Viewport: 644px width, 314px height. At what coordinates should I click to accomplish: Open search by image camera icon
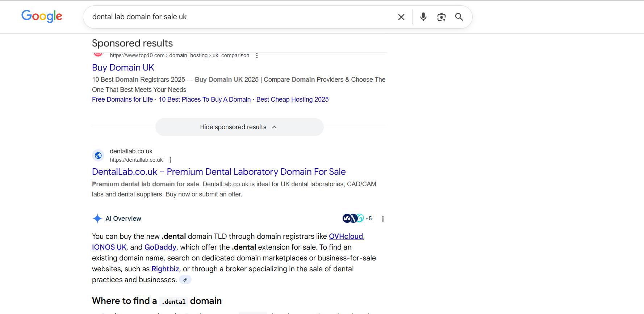[x=441, y=17]
